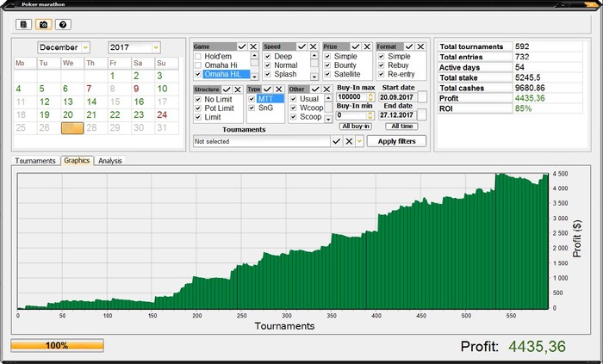Screen dimensions: 603x364
Task: Uncheck all in Other filter header
Action: (326, 89)
